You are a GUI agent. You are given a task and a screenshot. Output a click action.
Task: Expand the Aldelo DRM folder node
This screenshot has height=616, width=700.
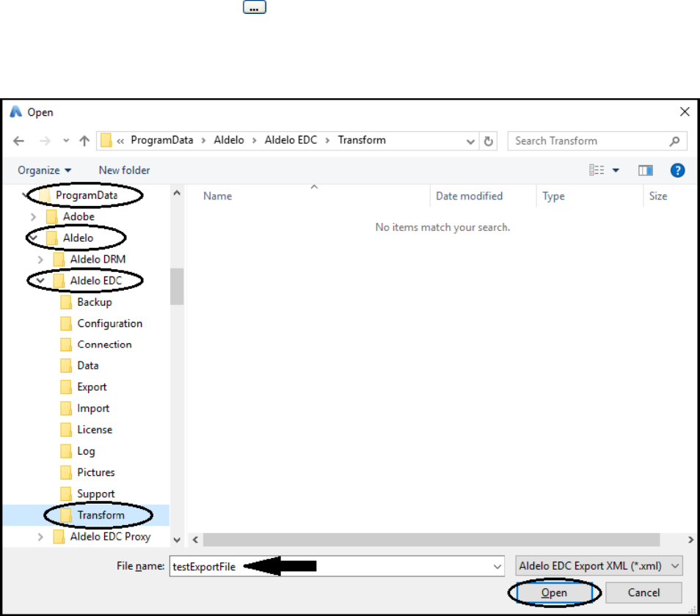[x=40, y=260]
